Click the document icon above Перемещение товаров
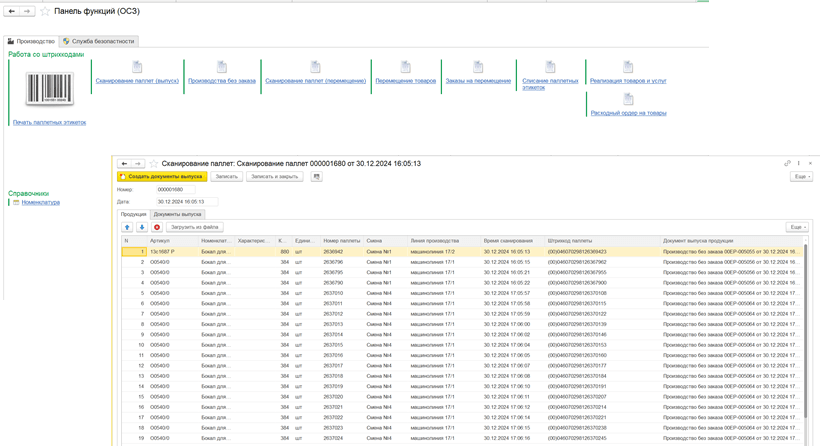The height and width of the screenshot is (446, 820). pos(405,67)
